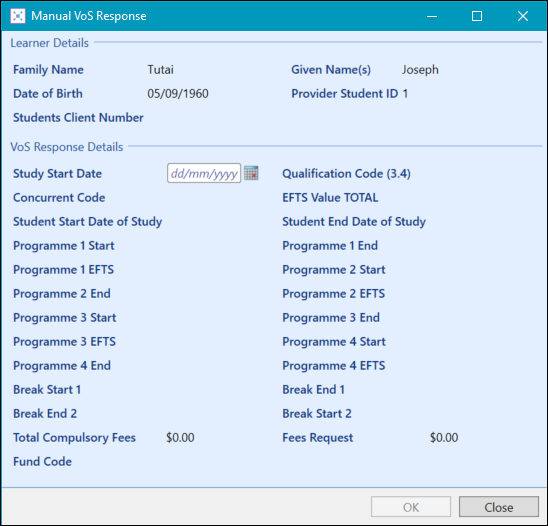
Task: Click the Break Start 1 label
Action: pyautogui.click(x=47, y=390)
